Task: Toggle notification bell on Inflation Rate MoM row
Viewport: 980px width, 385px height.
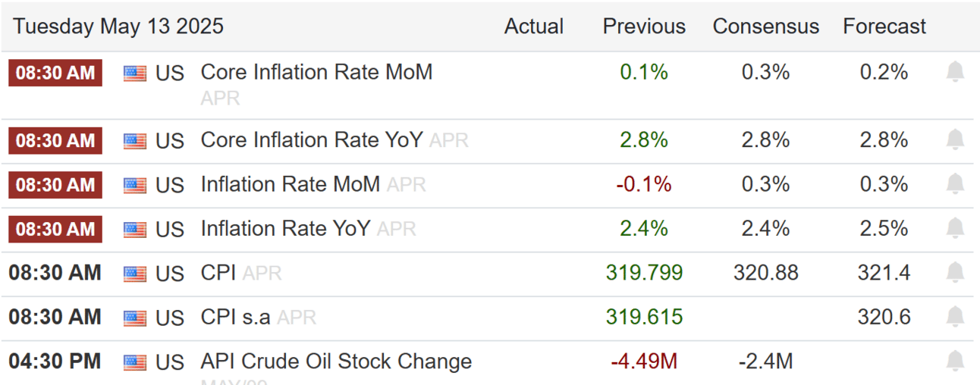Action: (x=955, y=184)
